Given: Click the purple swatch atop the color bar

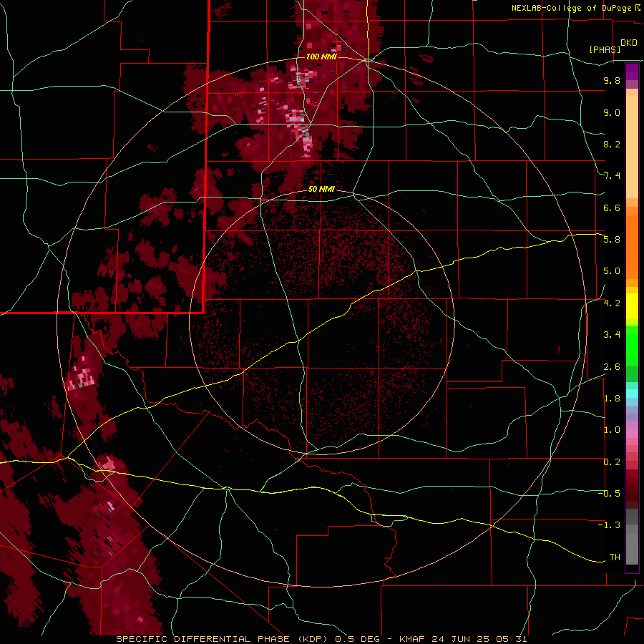Looking at the screenshot, I should pyautogui.click(x=632, y=72).
